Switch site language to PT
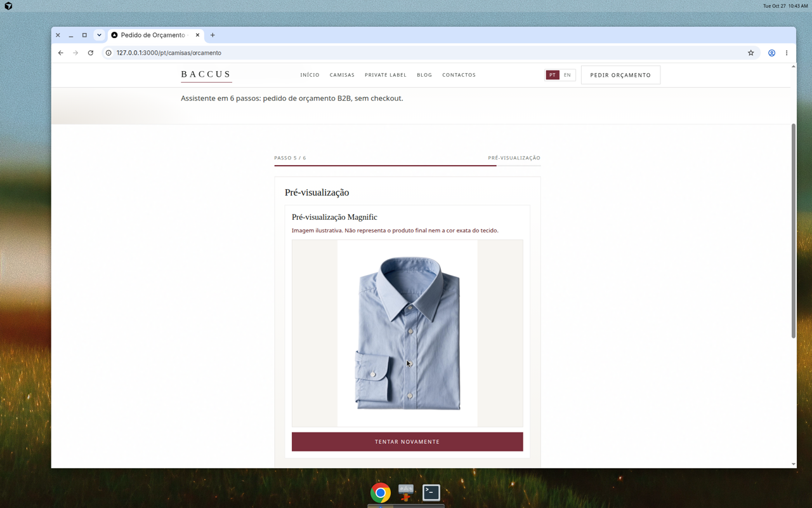This screenshot has width=812, height=508. (x=553, y=75)
